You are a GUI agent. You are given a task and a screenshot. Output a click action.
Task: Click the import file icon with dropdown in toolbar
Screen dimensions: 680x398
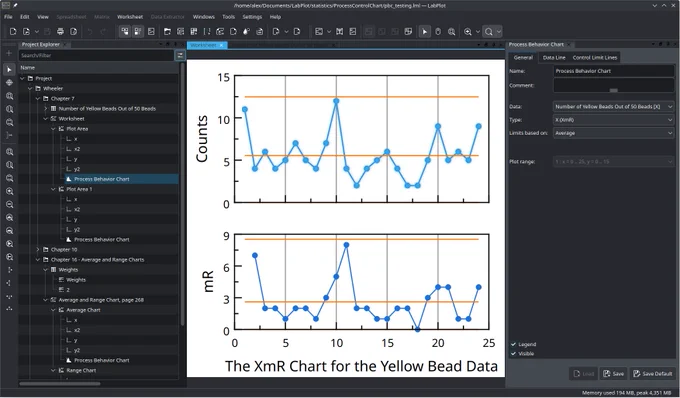tap(276, 32)
